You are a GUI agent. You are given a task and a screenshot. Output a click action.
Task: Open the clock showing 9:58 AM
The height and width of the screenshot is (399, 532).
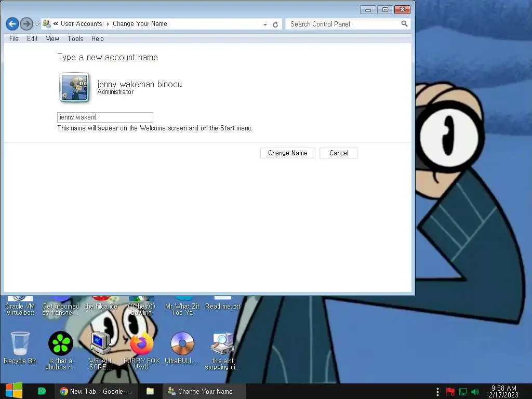pos(504,391)
